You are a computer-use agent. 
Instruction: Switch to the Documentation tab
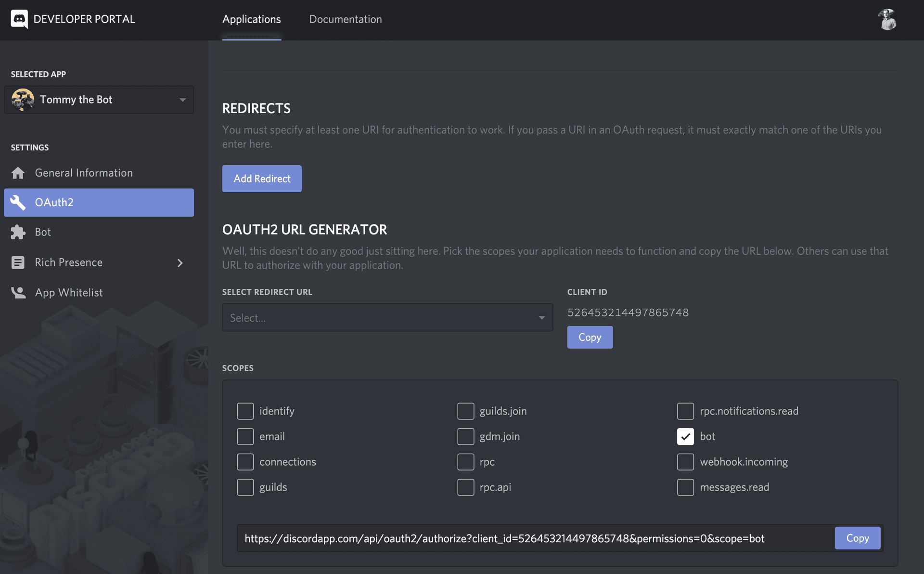[345, 19]
